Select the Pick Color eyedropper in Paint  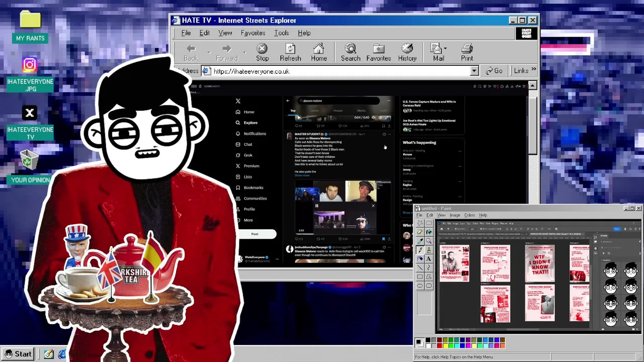click(420, 241)
